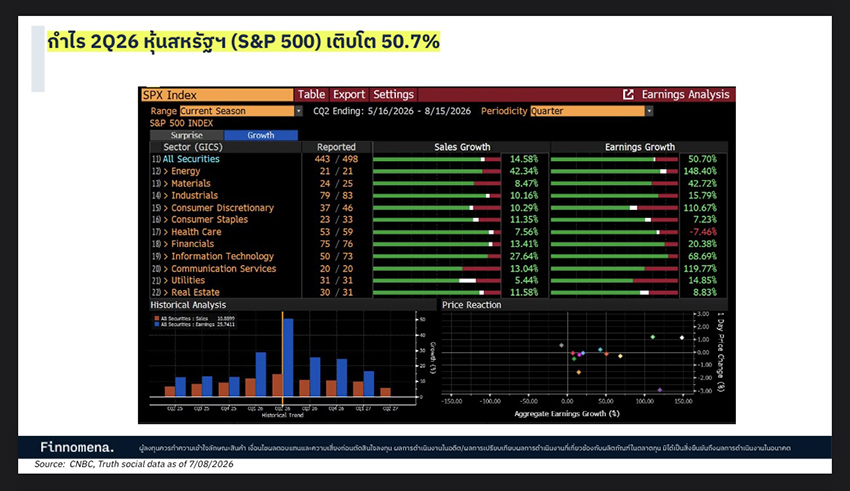
Task: Open Earnings Analysis pop-out icon
Action: [x=628, y=94]
